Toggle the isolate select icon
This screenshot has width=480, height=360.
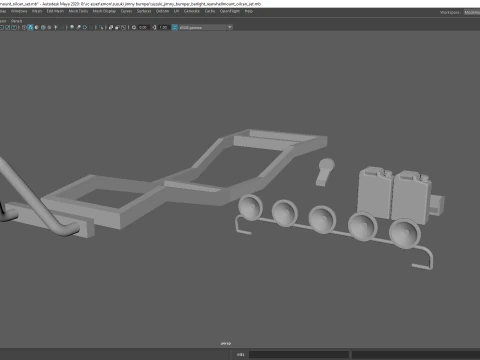pos(101,27)
